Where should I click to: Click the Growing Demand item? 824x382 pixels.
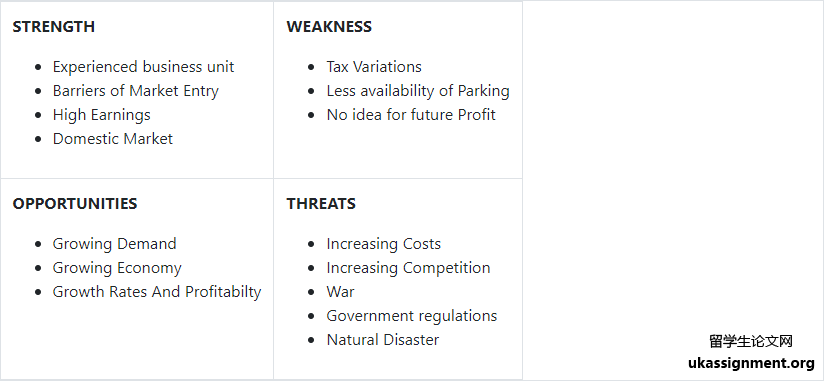click(115, 244)
